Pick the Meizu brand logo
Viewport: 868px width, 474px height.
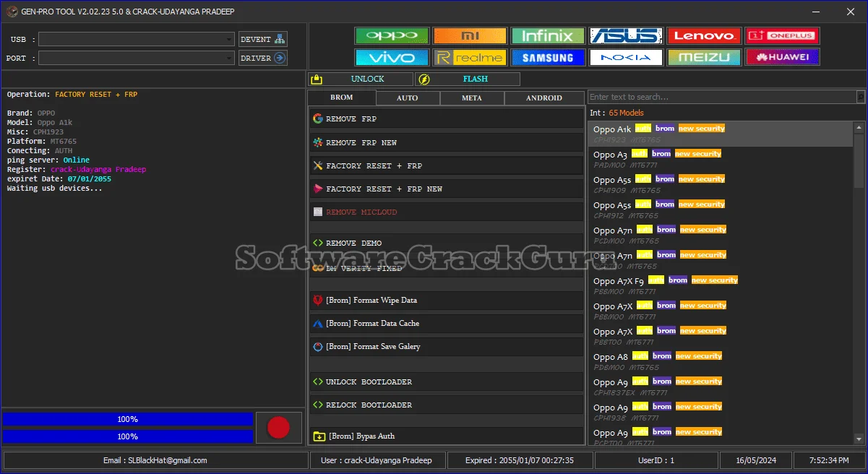click(704, 57)
